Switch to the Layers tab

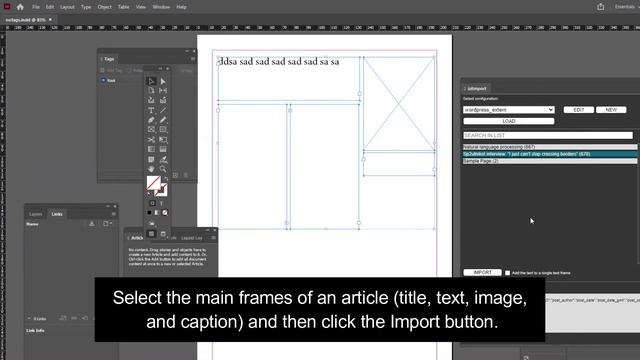(x=36, y=214)
